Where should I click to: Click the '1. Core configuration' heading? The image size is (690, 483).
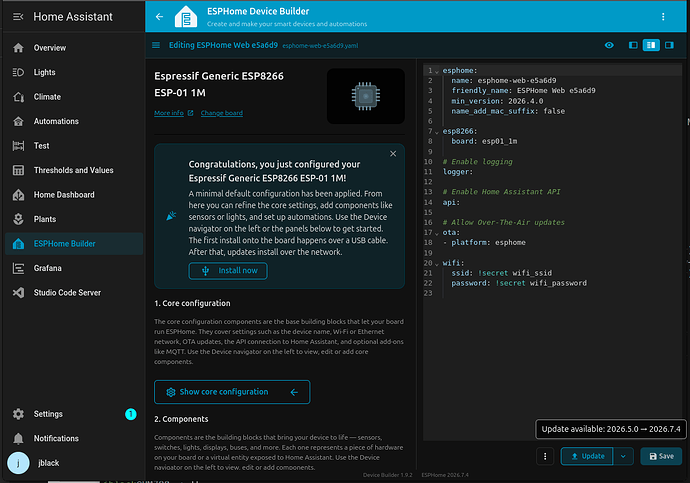pyautogui.click(x=192, y=303)
